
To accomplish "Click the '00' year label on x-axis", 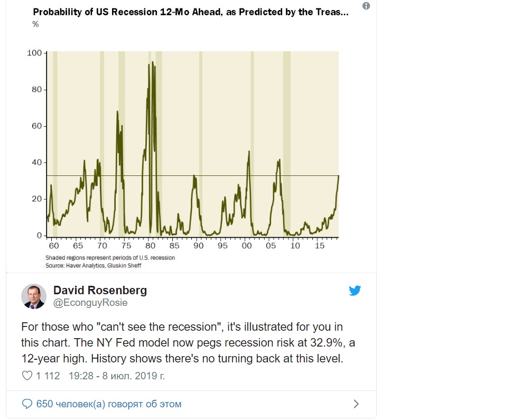I will pyautogui.click(x=247, y=246).
